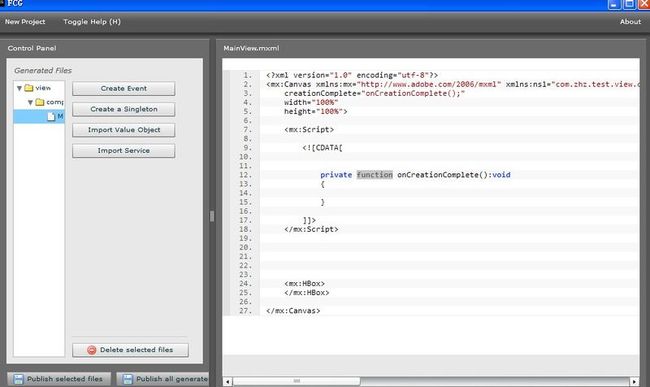This screenshot has height=387, width=650.
Task: Click line number 1 in the gutter
Action: coord(247,75)
